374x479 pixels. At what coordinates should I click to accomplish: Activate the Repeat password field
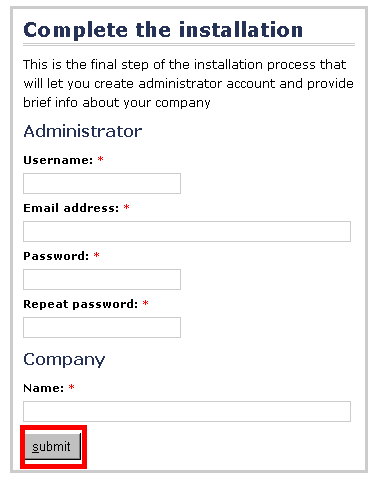[x=102, y=327]
